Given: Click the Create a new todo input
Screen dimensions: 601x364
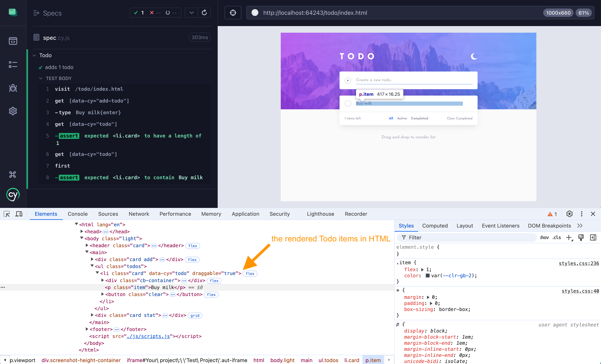Looking at the screenshot, I should click(414, 80).
